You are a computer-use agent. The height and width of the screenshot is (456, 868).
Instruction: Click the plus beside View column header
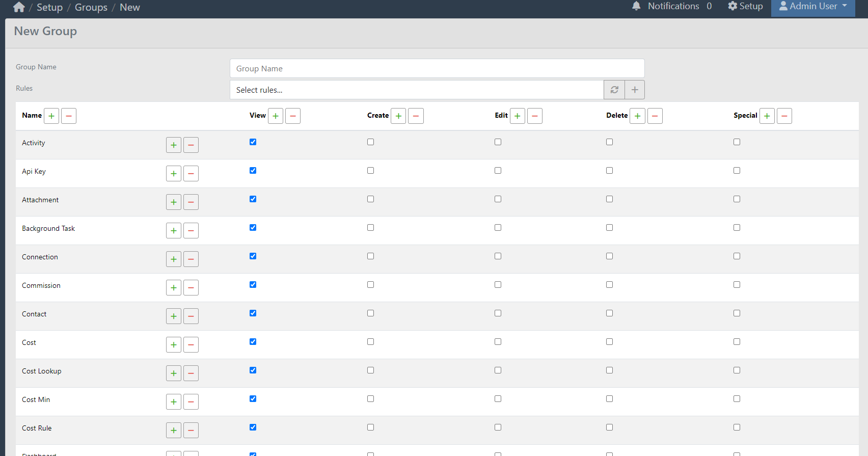pyautogui.click(x=276, y=116)
